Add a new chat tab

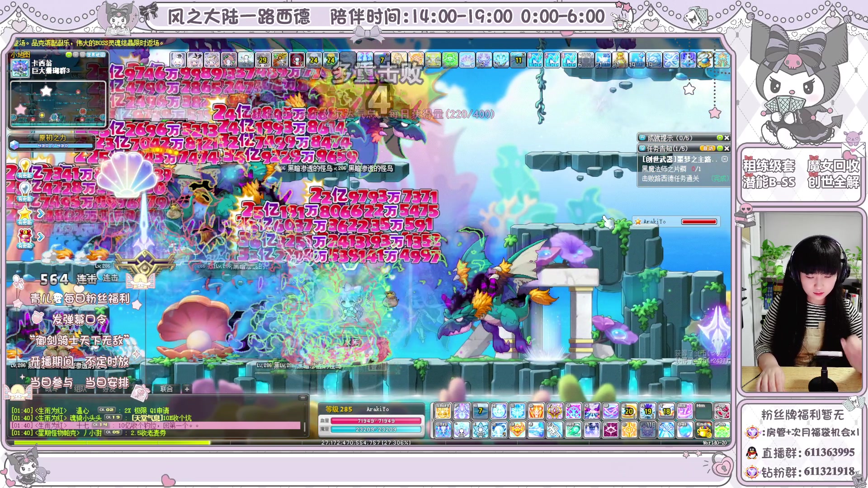click(x=187, y=389)
